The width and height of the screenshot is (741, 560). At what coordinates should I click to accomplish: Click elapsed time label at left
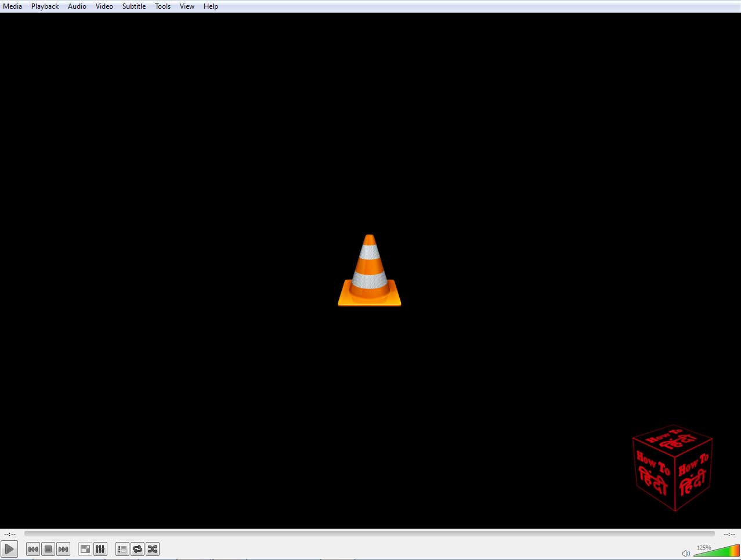(10, 534)
